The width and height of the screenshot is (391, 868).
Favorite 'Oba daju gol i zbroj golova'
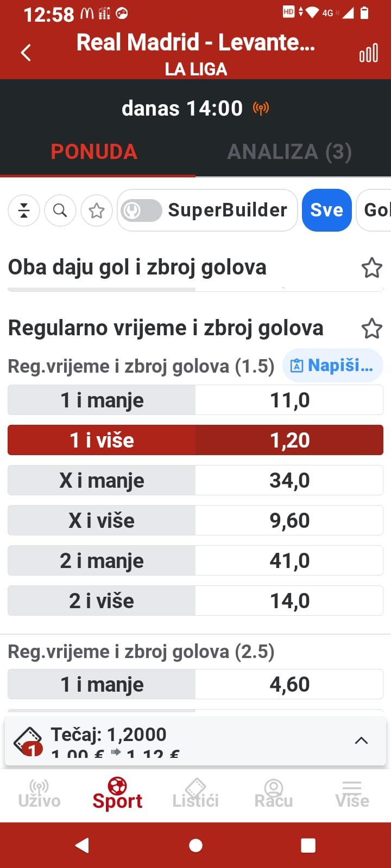372,268
